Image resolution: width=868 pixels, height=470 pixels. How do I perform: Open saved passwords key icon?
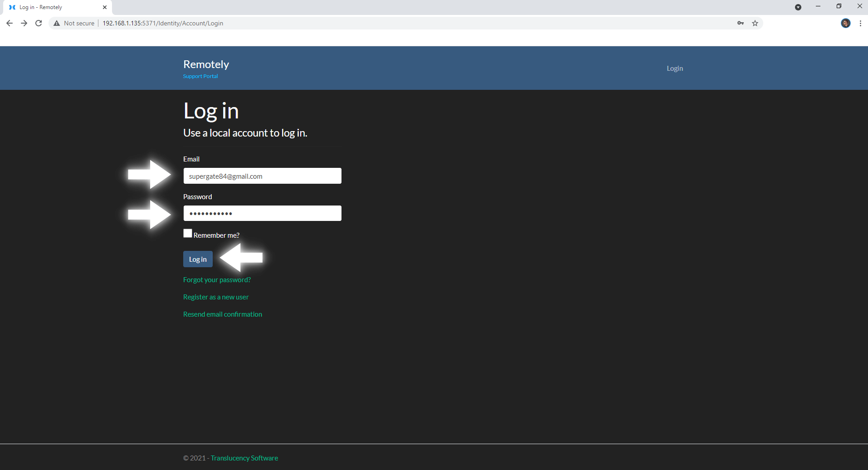coord(741,23)
